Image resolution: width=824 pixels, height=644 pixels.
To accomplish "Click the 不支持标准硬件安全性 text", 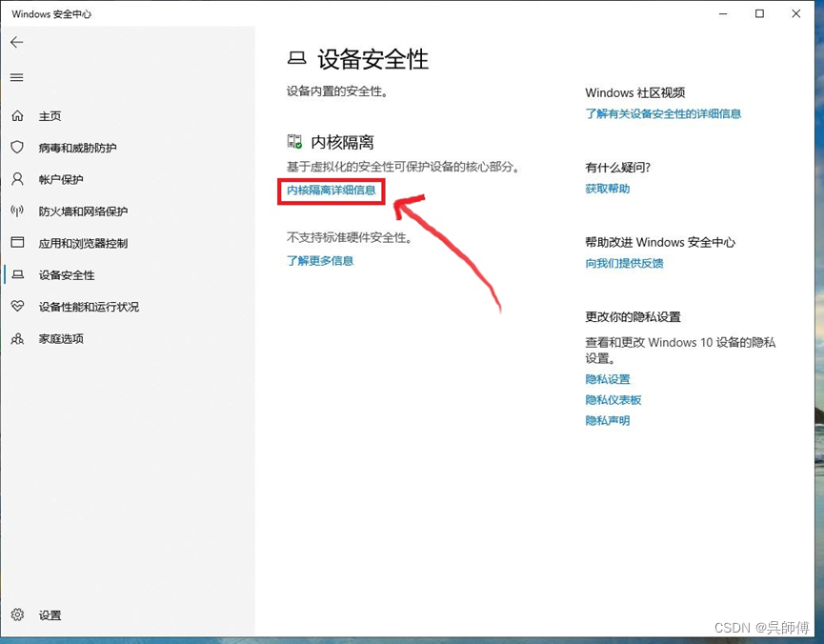I will [x=350, y=237].
